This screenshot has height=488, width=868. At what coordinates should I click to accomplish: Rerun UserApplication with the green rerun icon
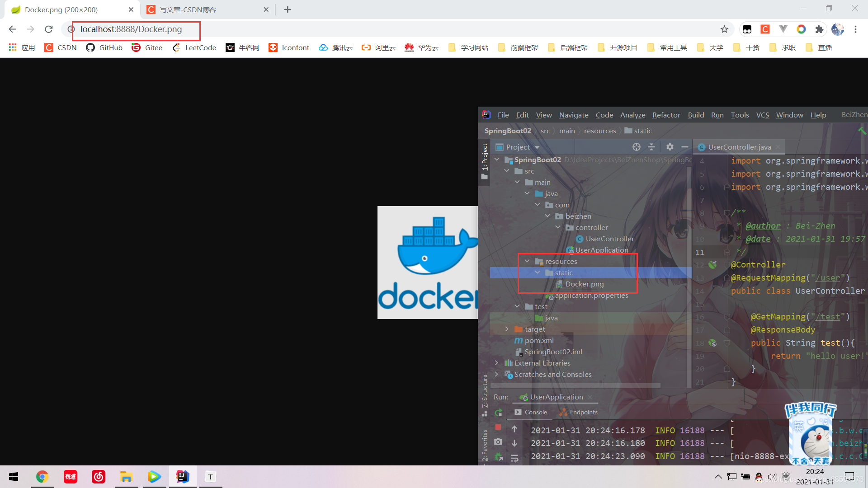point(498,413)
